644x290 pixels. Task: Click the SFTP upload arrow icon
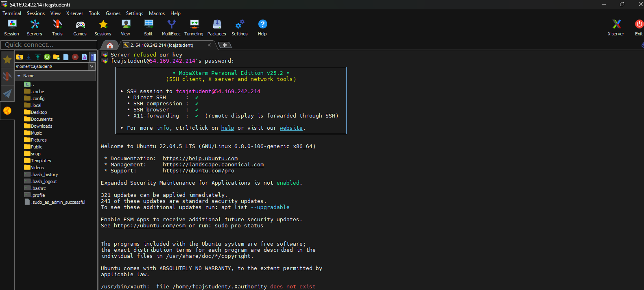(x=38, y=57)
